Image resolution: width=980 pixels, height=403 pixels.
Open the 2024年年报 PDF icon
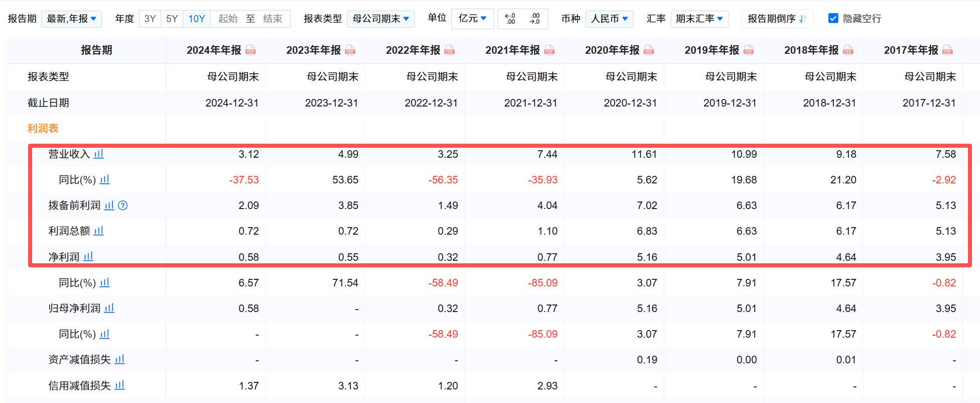coord(251,50)
